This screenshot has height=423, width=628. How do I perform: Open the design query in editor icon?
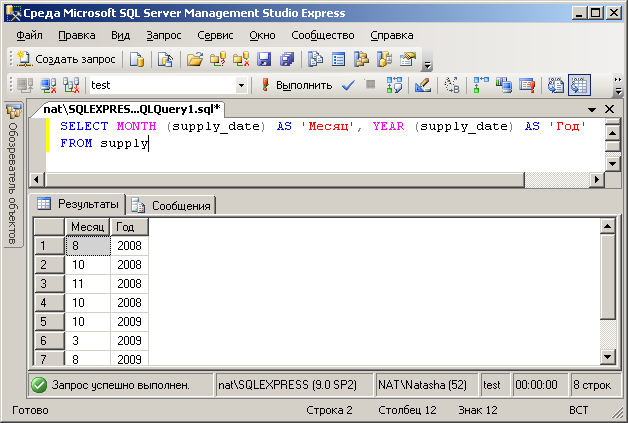[423, 85]
